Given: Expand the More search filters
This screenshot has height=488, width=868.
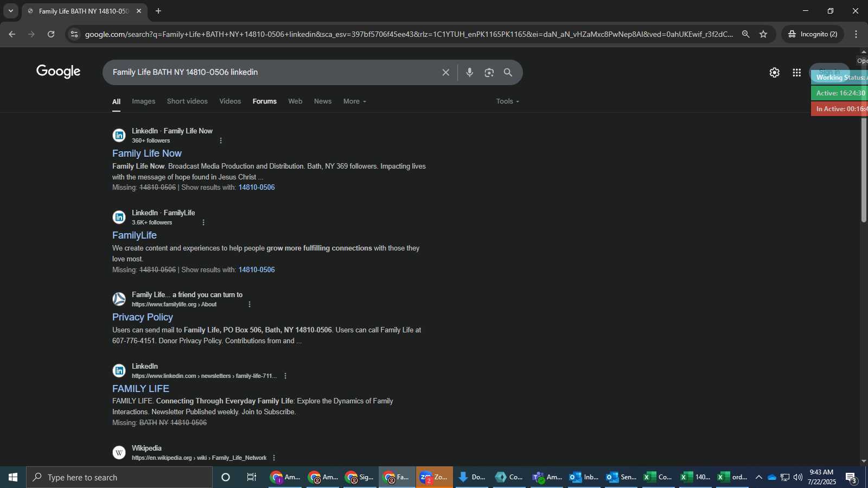Looking at the screenshot, I should [x=355, y=101].
